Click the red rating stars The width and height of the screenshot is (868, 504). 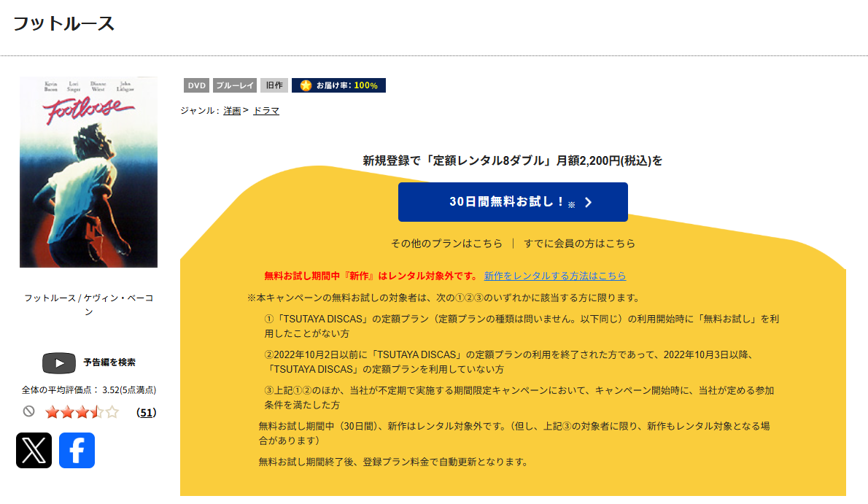coord(82,412)
